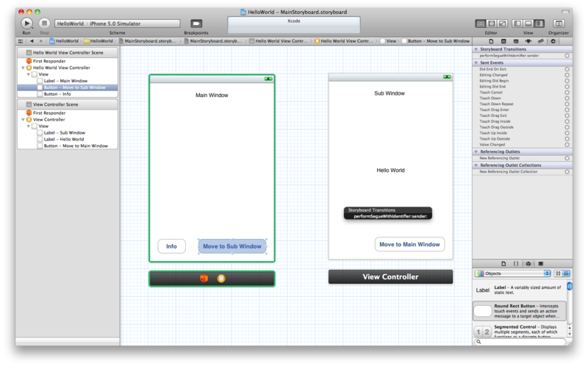This screenshot has height=369, width=588.
Task: Click the View Controller scene dock bar
Action: pos(390,276)
